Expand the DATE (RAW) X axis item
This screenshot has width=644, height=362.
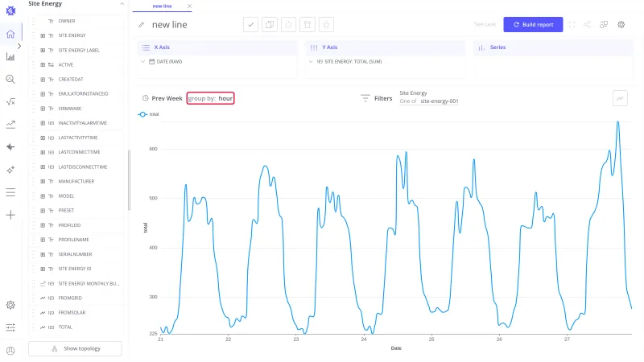143,62
